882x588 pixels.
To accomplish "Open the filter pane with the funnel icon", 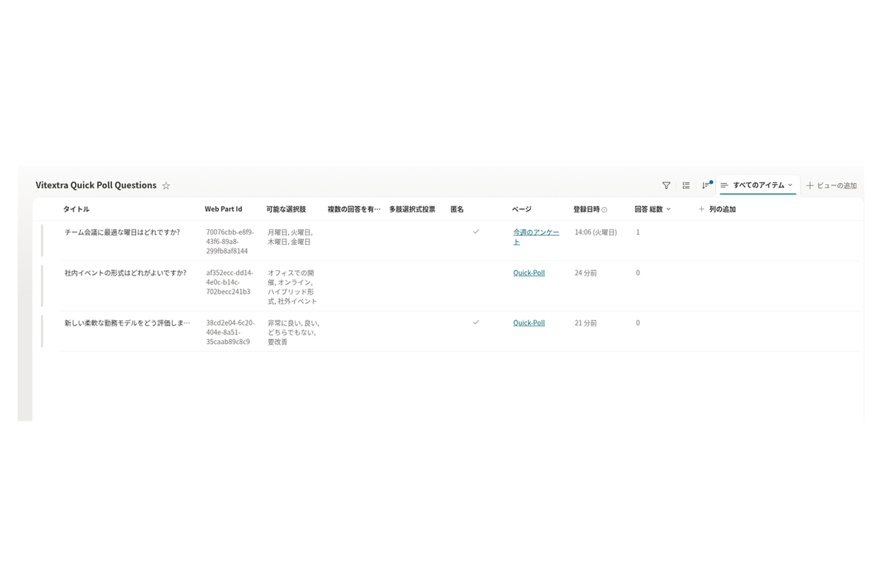I will coord(666,186).
